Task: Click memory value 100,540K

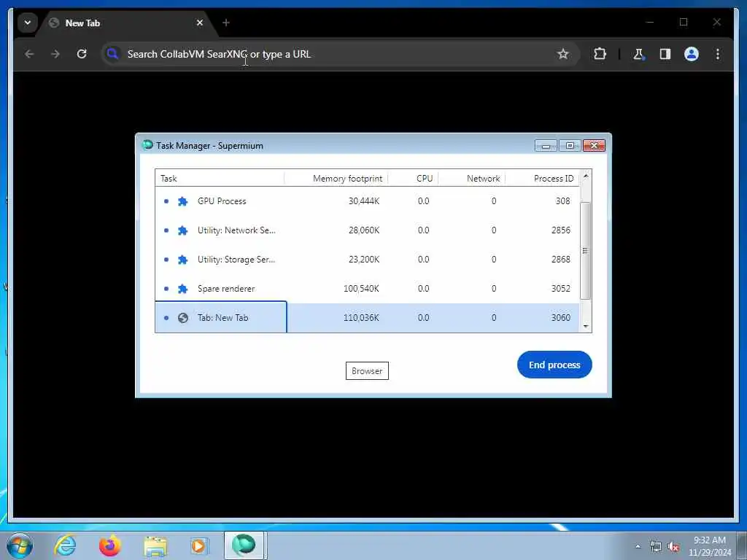Action: tap(361, 289)
